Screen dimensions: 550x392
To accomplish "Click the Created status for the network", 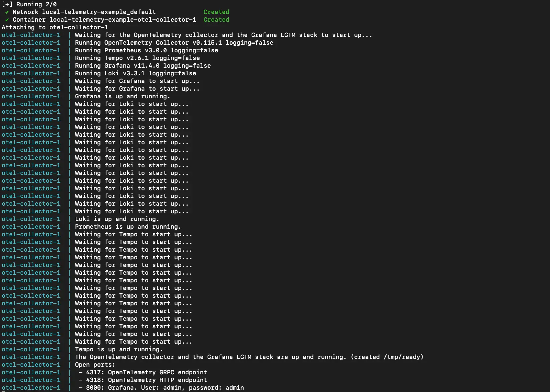I will (x=216, y=12).
